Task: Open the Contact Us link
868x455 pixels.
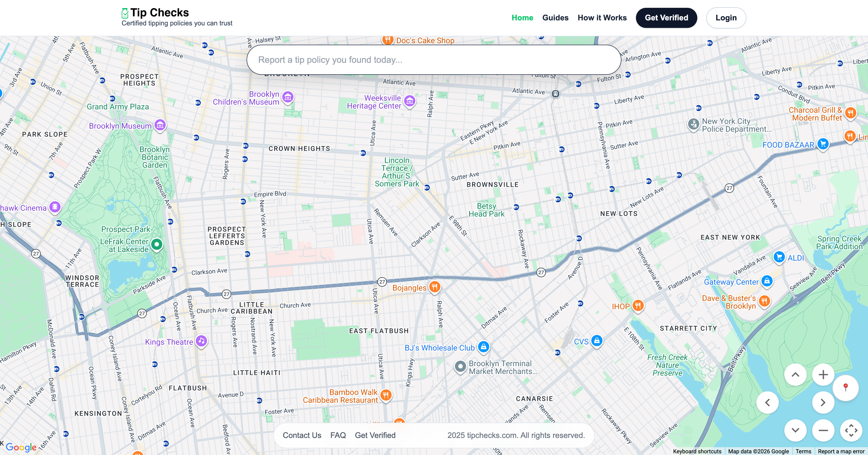Action: 302,435
